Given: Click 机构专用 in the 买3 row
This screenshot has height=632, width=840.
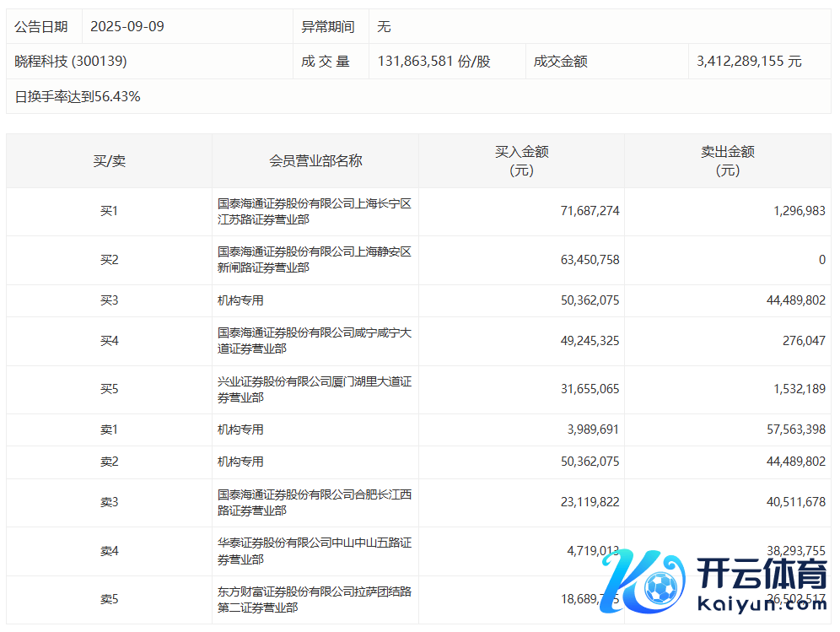Looking at the screenshot, I should (x=241, y=301).
